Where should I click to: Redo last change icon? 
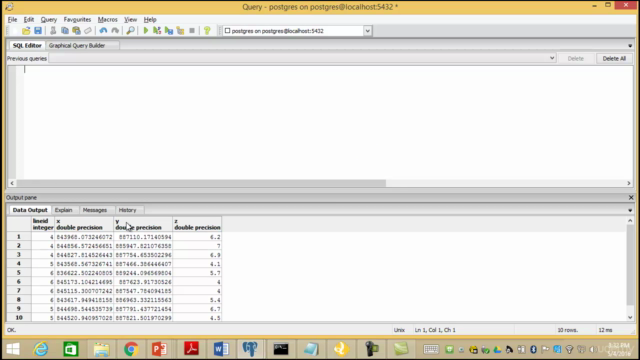[x=115, y=31]
